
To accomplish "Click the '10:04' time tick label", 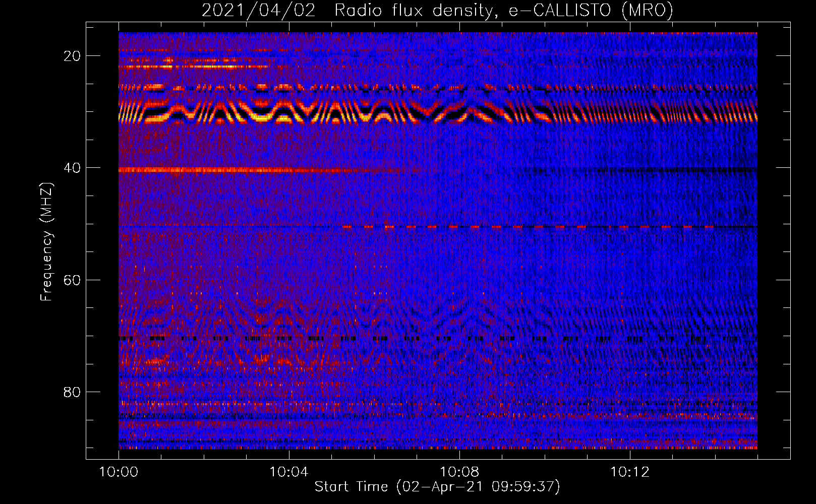I will pos(289,472).
